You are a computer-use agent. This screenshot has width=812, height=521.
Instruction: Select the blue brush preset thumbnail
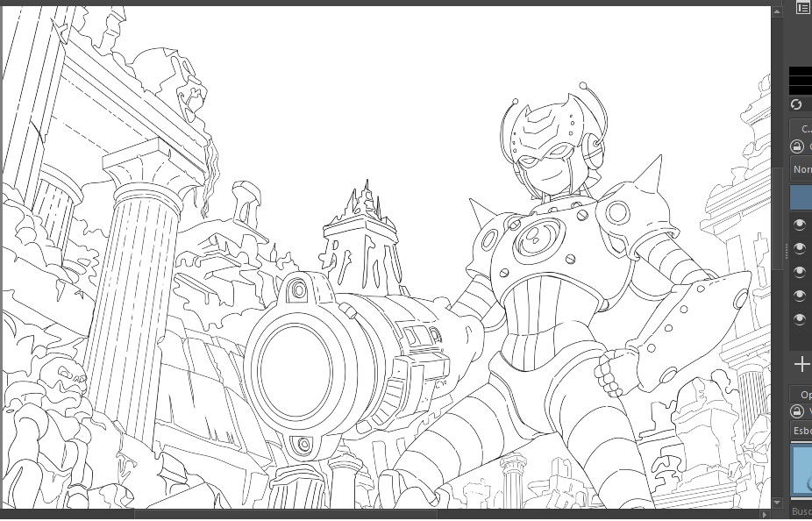coord(801,468)
